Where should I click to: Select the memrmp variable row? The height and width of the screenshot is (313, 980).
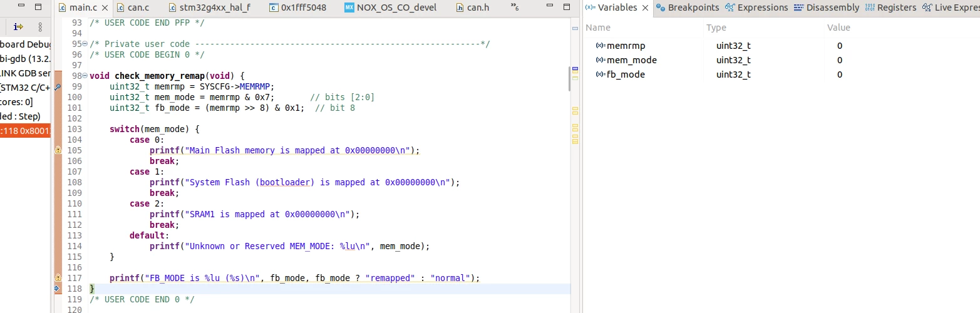[781, 46]
